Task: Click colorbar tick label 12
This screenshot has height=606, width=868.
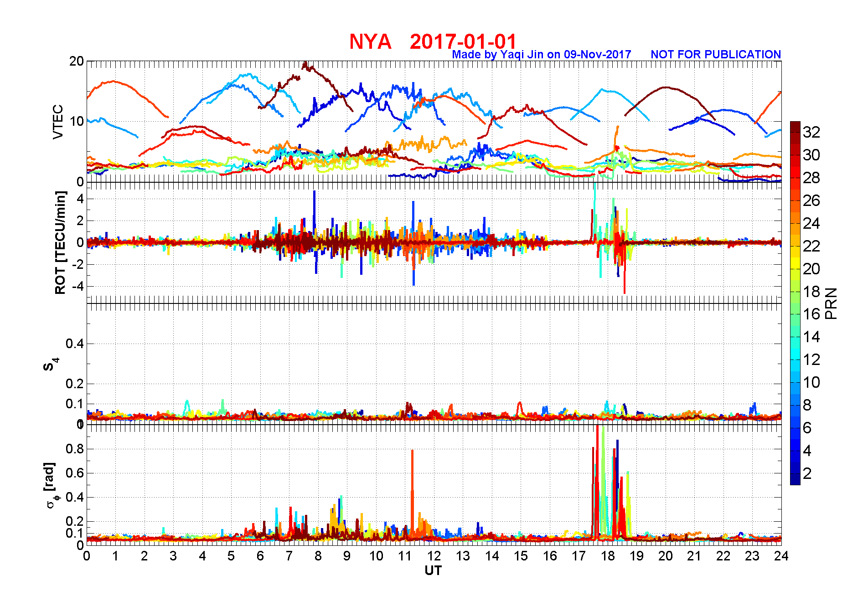Action: click(x=811, y=359)
